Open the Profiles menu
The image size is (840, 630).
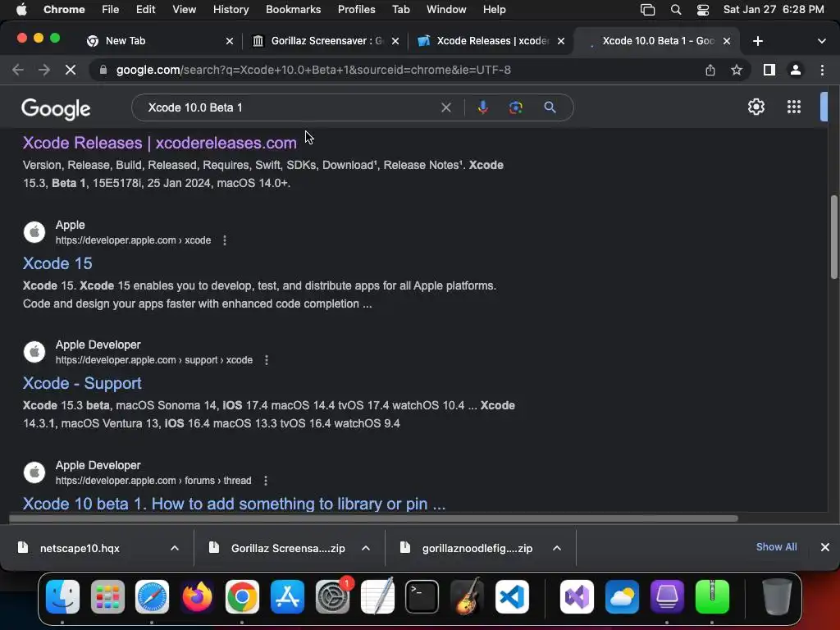[x=356, y=10]
